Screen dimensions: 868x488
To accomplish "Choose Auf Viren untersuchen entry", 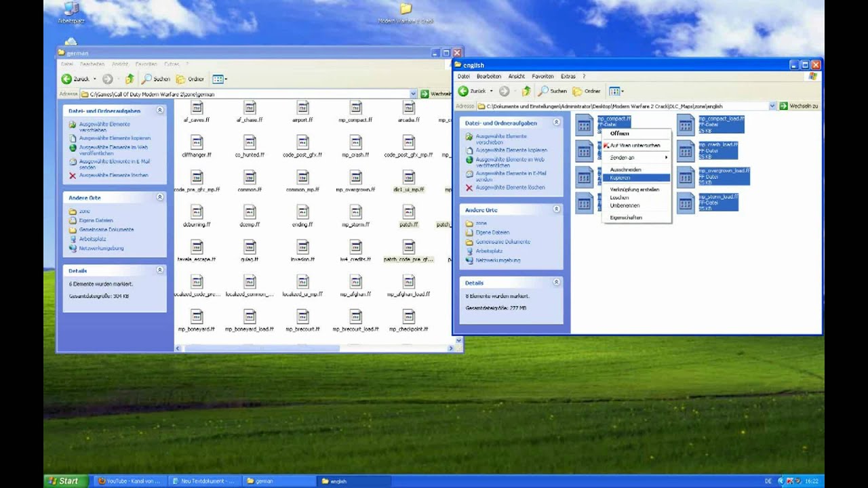I will (x=636, y=146).
